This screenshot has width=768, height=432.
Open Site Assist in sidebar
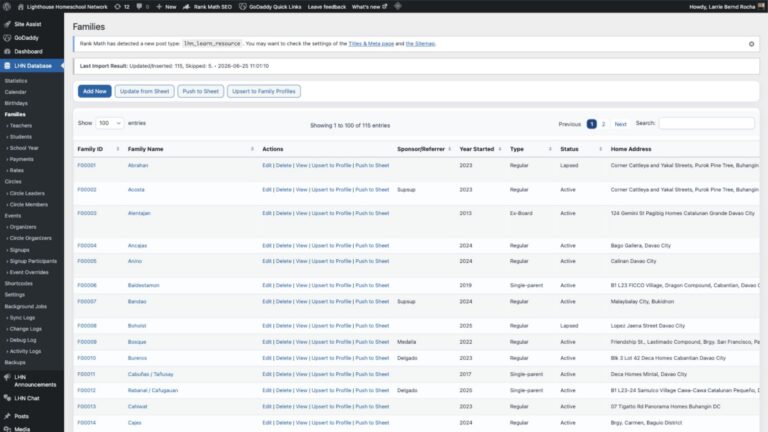(x=27, y=24)
